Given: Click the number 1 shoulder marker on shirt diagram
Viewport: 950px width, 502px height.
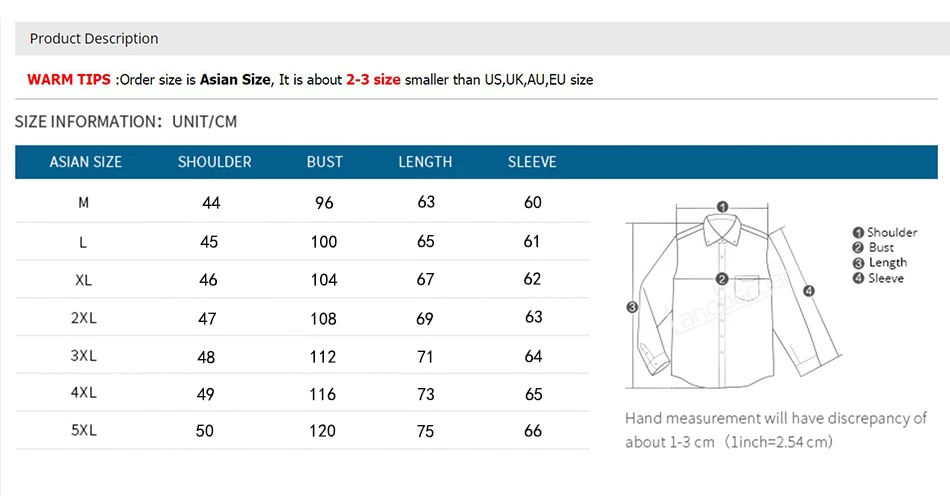Looking at the screenshot, I should [x=722, y=207].
